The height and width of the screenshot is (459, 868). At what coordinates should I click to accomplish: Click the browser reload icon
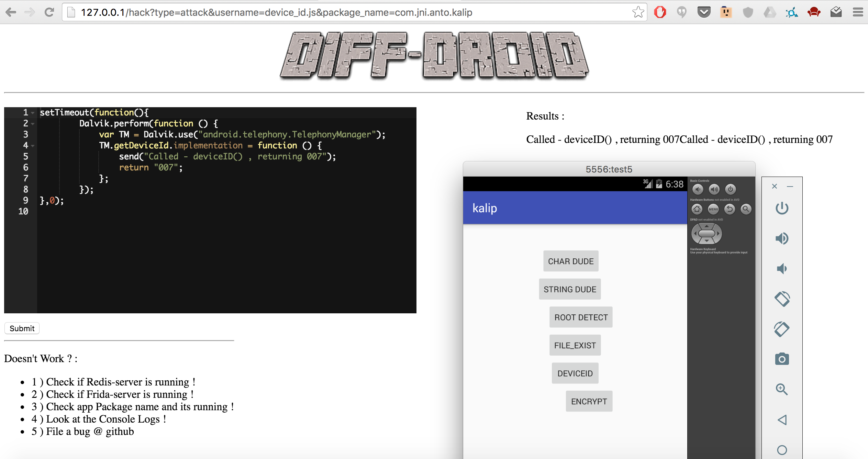(x=49, y=12)
